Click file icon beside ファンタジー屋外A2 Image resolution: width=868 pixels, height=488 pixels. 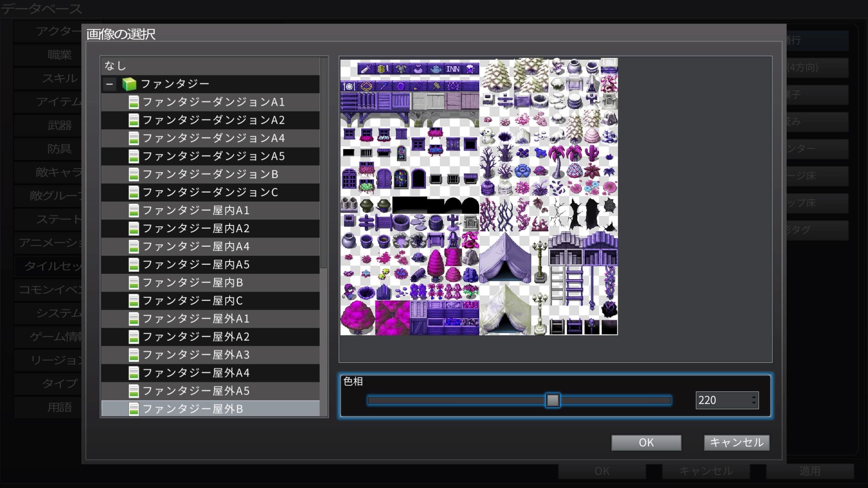click(133, 337)
